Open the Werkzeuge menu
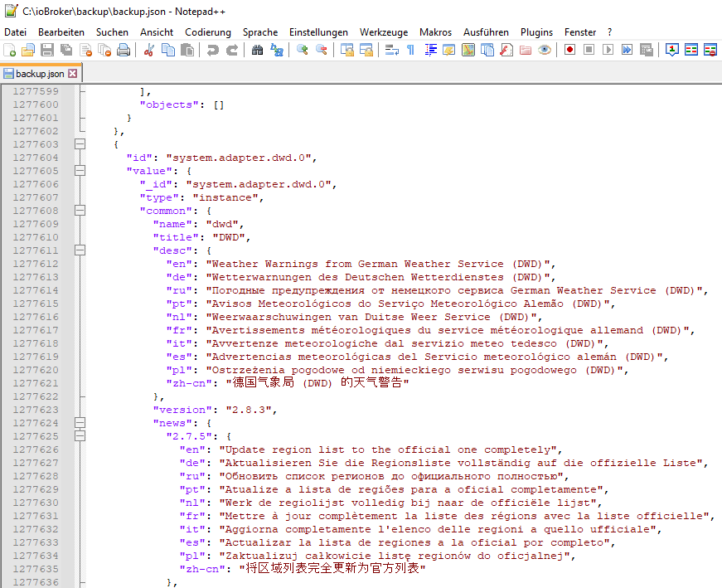 coord(384,32)
